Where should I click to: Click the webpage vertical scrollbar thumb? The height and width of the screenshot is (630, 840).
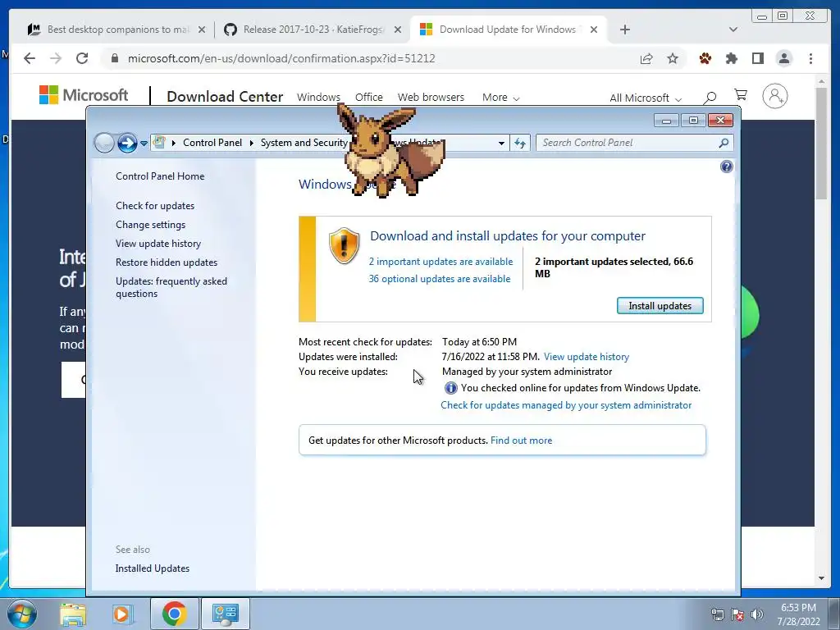(821, 143)
